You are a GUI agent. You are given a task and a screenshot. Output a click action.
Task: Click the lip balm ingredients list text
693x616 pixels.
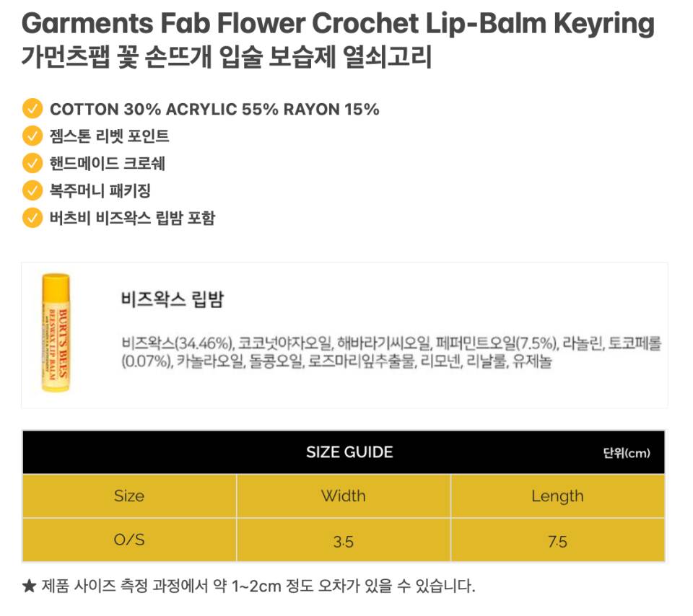(391, 352)
